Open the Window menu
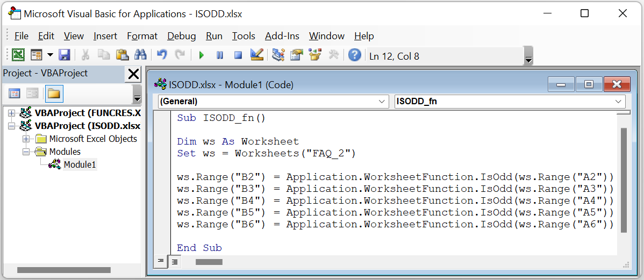The image size is (644, 280). [x=327, y=36]
